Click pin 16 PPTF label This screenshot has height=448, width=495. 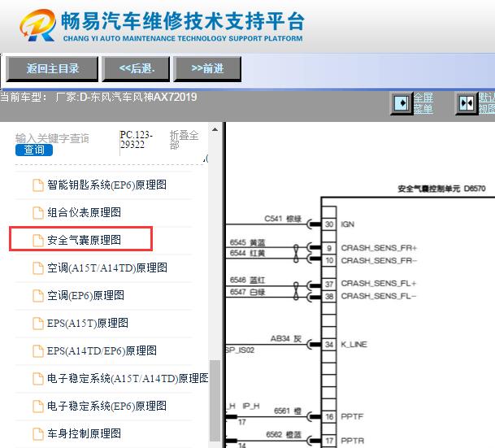(352, 417)
